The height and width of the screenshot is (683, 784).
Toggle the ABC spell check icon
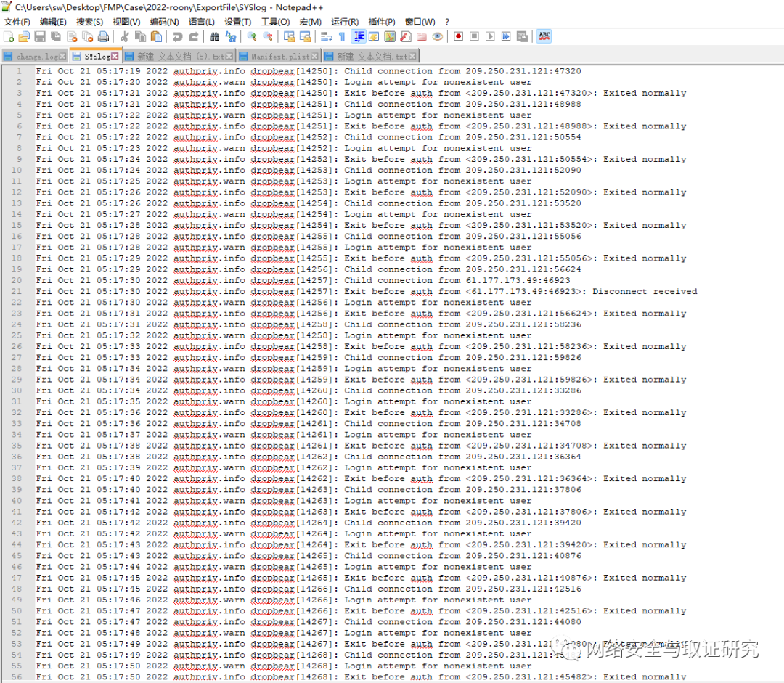coord(544,36)
